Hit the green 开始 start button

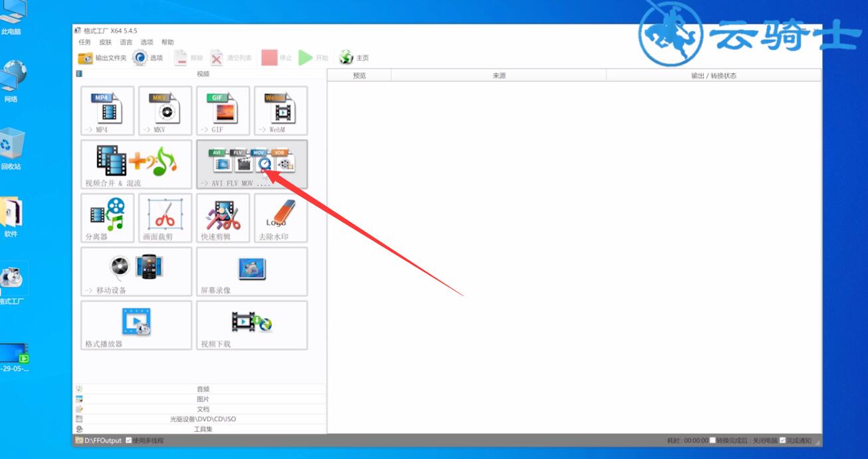pyautogui.click(x=314, y=58)
